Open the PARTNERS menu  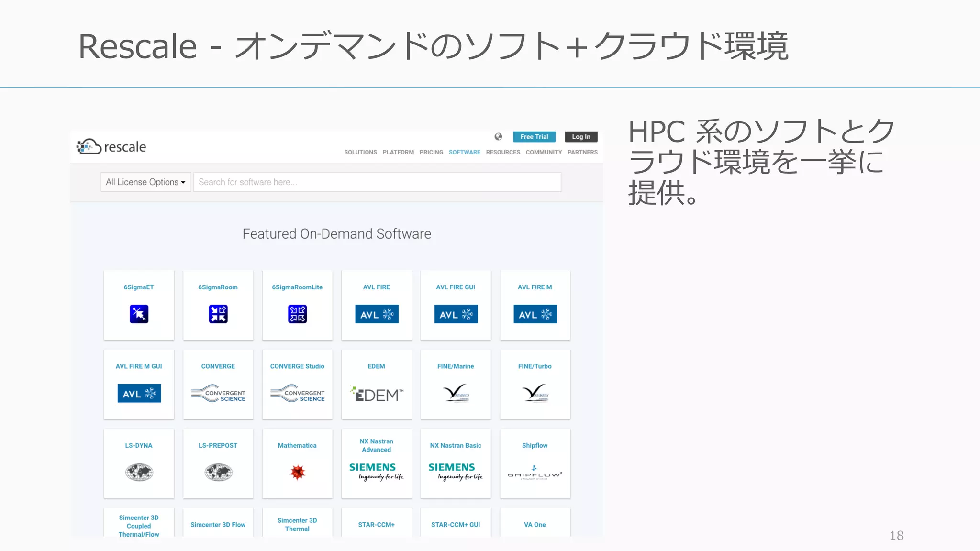[x=582, y=152]
